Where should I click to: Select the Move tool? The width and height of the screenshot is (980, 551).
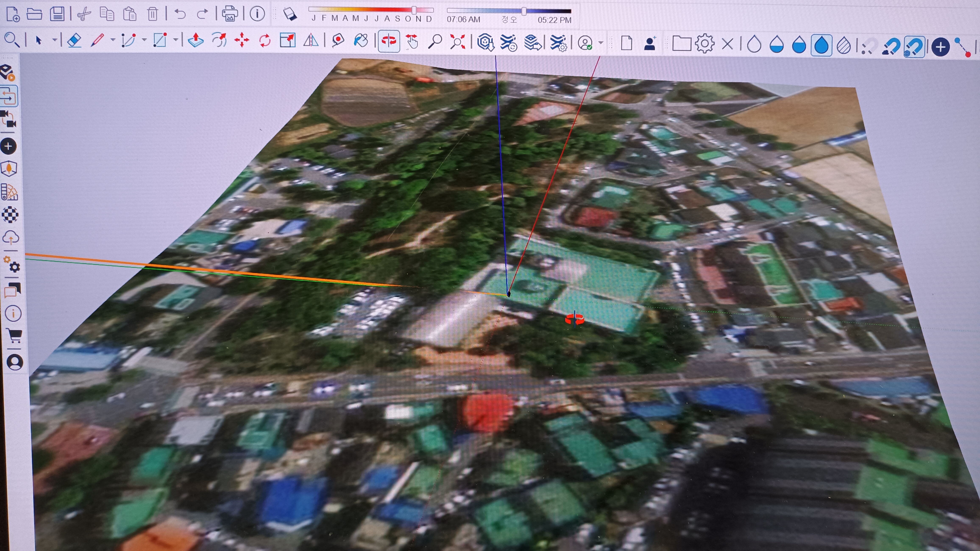(x=242, y=40)
